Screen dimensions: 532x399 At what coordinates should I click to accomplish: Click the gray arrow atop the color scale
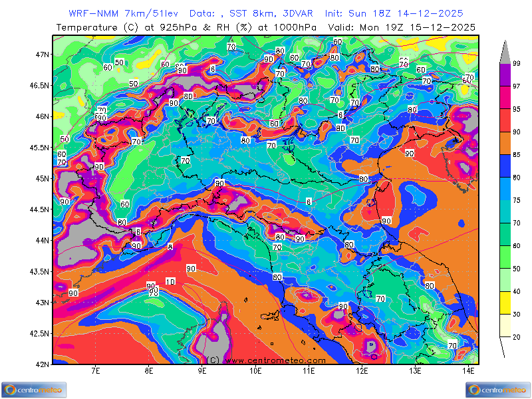(505, 51)
